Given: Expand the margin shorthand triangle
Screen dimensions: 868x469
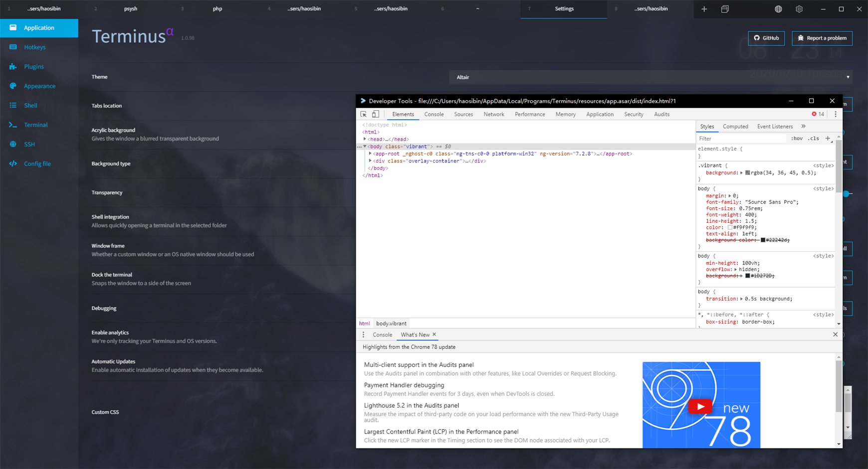Looking at the screenshot, I should pyautogui.click(x=730, y=196).
